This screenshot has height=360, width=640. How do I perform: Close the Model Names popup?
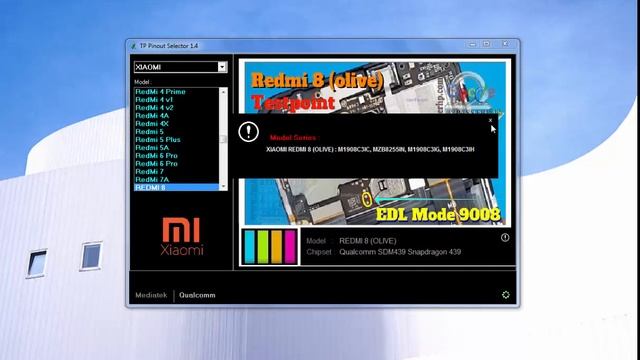coord(490,120)
